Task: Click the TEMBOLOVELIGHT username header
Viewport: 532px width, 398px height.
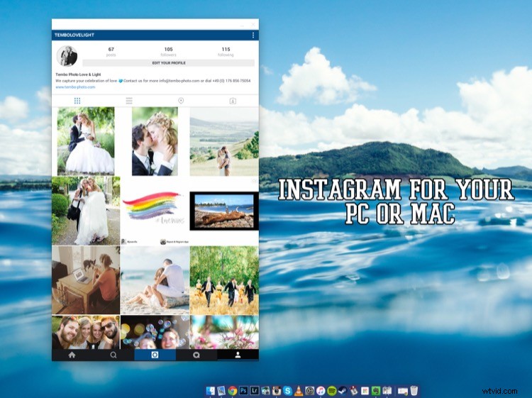Action: coord(74,35)
